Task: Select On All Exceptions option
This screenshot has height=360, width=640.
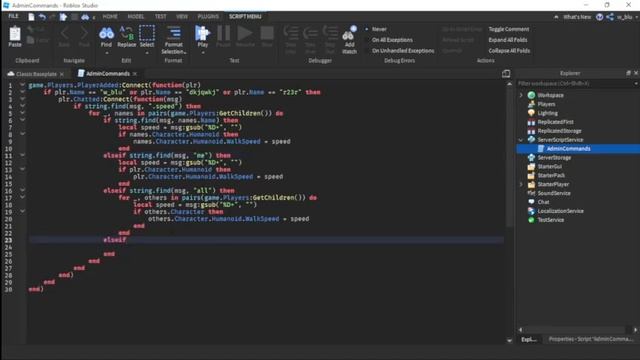Action: pos(392,40)
